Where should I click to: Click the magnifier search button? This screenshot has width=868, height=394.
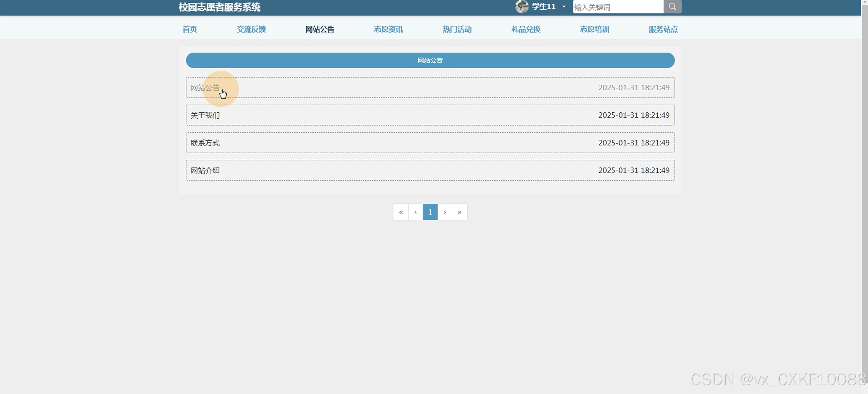pyautogui.click(x=672, y=7)
